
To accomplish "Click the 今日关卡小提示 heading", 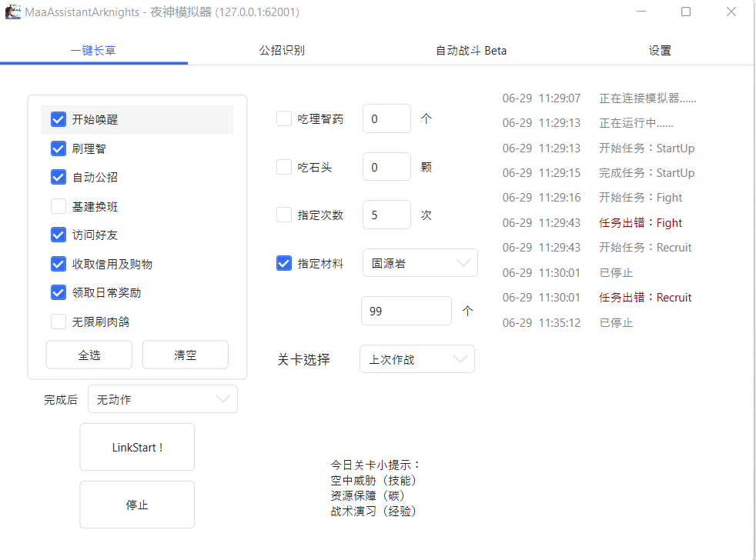I will [x=376, y=465].
